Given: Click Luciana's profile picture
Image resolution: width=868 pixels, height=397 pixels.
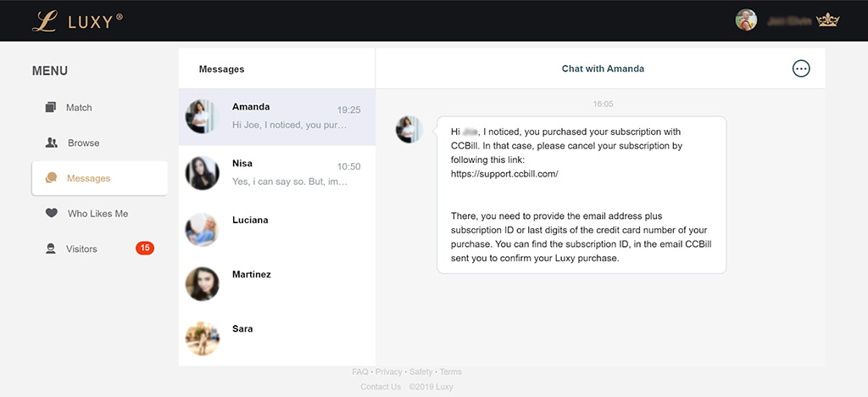Looking at the screenshot, I should click(202, 228).
